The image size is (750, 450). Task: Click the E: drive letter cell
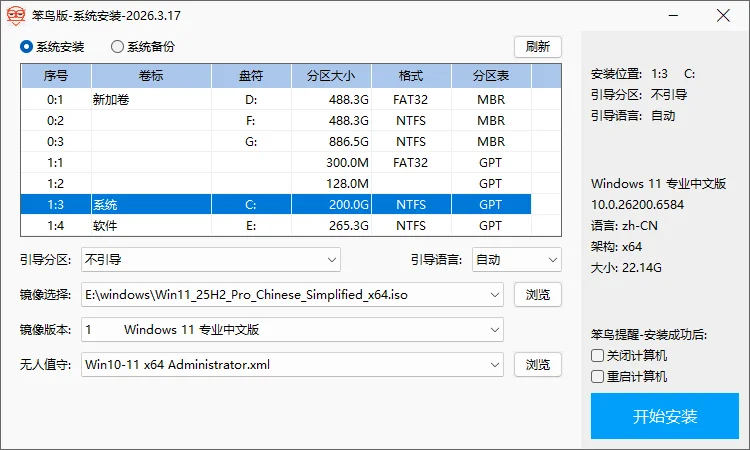point(251,225)
